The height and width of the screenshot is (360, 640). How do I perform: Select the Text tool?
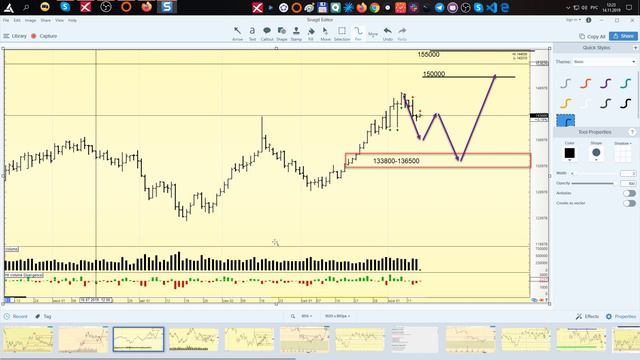pyautogui.click(x=252, y=33)
